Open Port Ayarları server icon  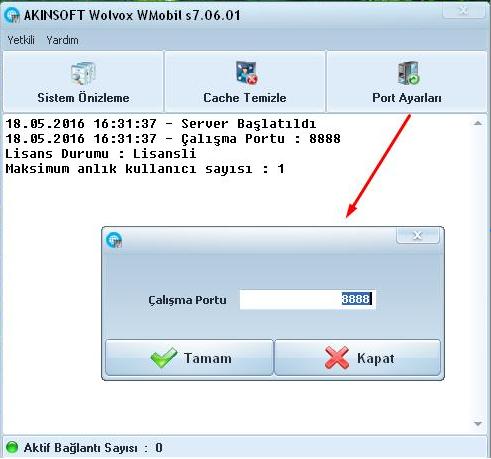(x=408, y=73)
